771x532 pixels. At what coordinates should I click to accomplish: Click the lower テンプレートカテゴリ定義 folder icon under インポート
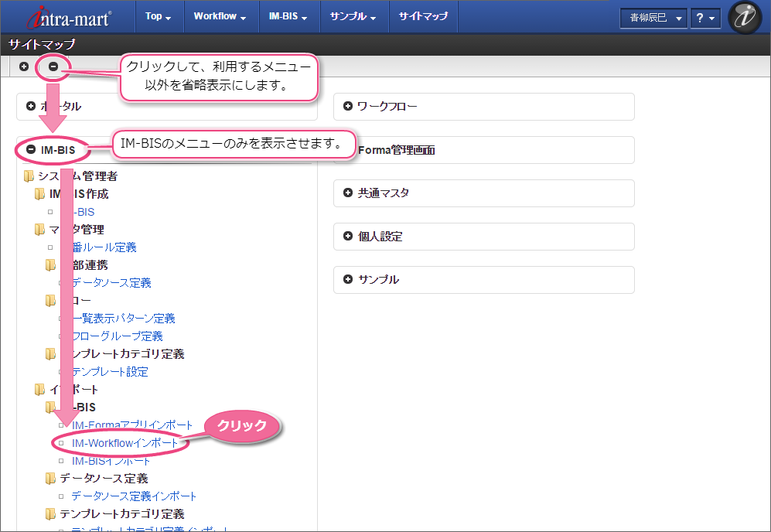coord(50,513)
